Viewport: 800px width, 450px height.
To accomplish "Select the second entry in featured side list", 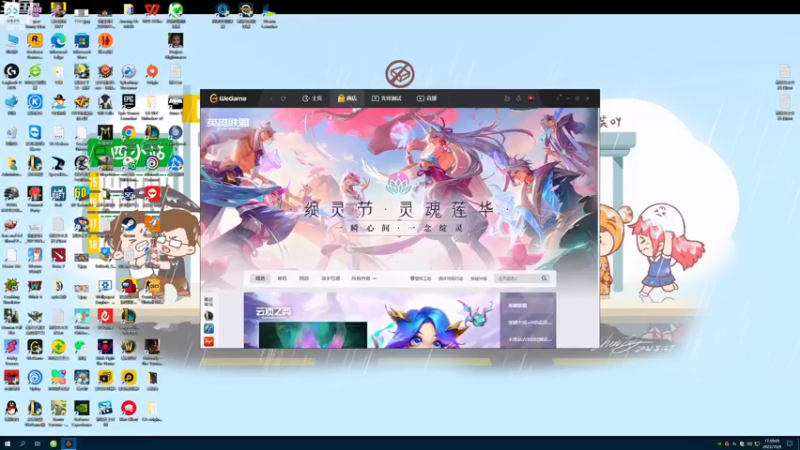I will [x=528, y=322].
